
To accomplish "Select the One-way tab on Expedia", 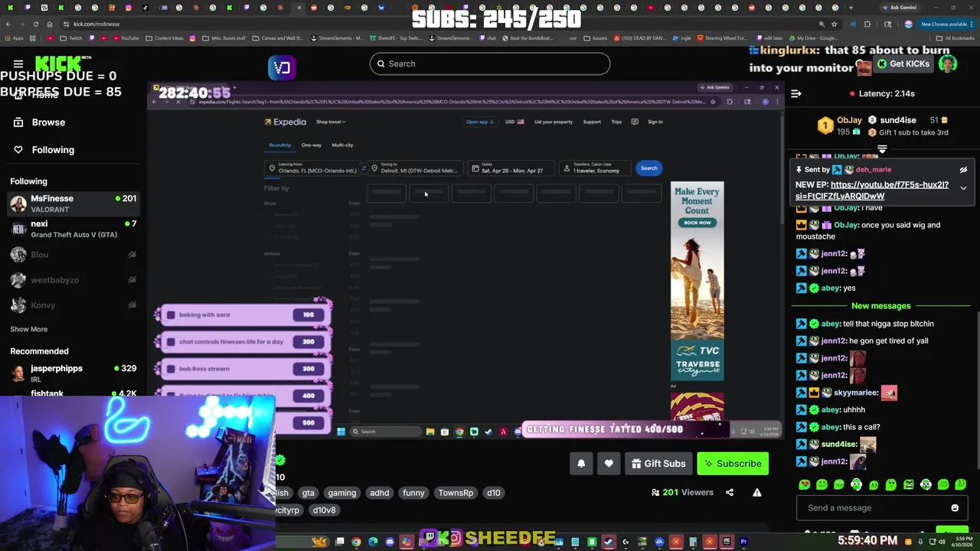I will click(311, 145).
